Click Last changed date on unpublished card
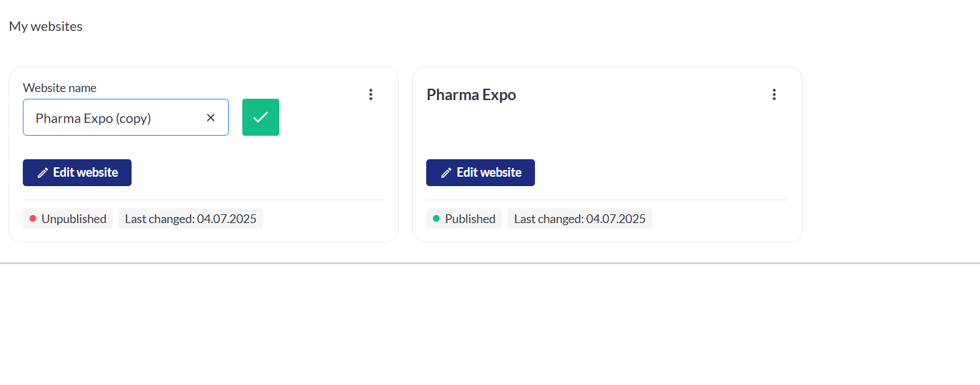 [191, 219]
